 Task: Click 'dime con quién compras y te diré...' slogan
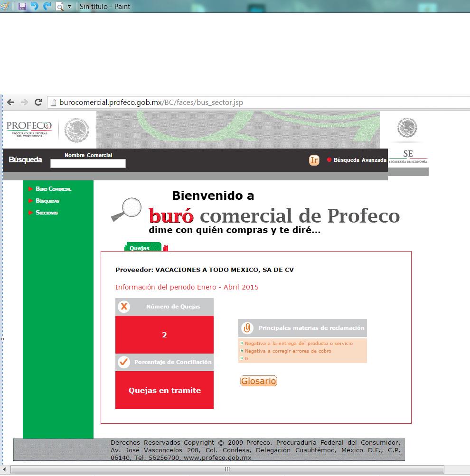pos(235,230)
